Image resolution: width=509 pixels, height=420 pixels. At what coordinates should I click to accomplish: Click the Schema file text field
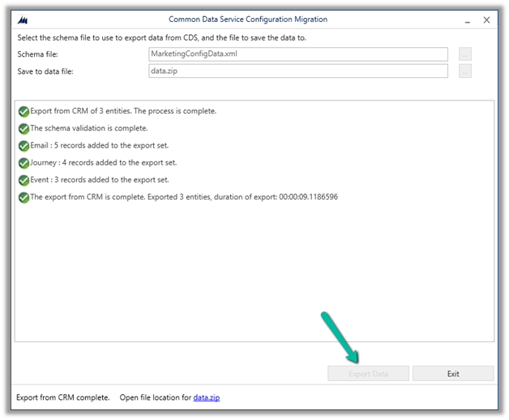coord(297,54)
